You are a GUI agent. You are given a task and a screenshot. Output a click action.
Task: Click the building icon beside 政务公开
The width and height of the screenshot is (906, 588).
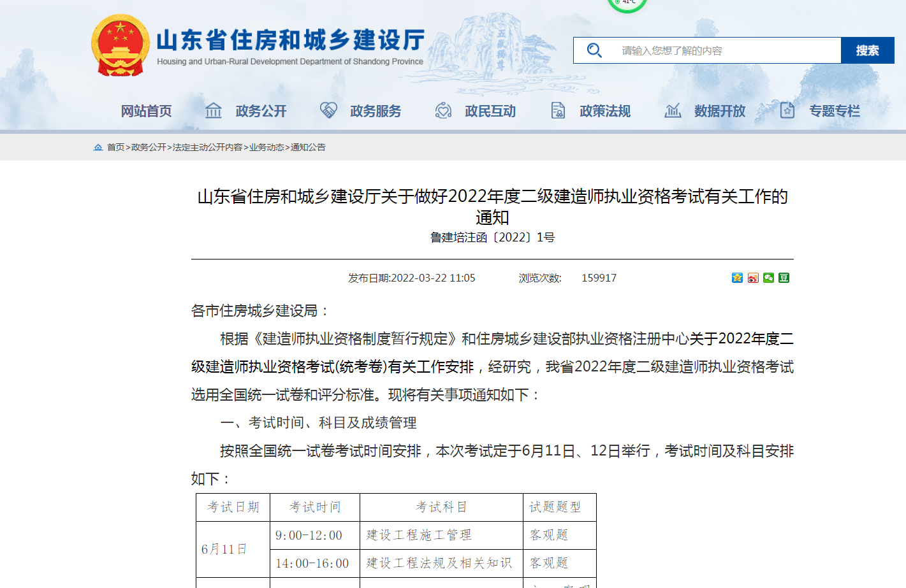[x=214, y=111]
